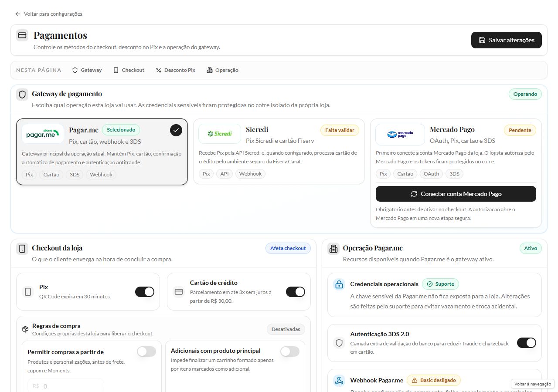Click the Falta validar badge on Sicredi

(x=340, y=130)
